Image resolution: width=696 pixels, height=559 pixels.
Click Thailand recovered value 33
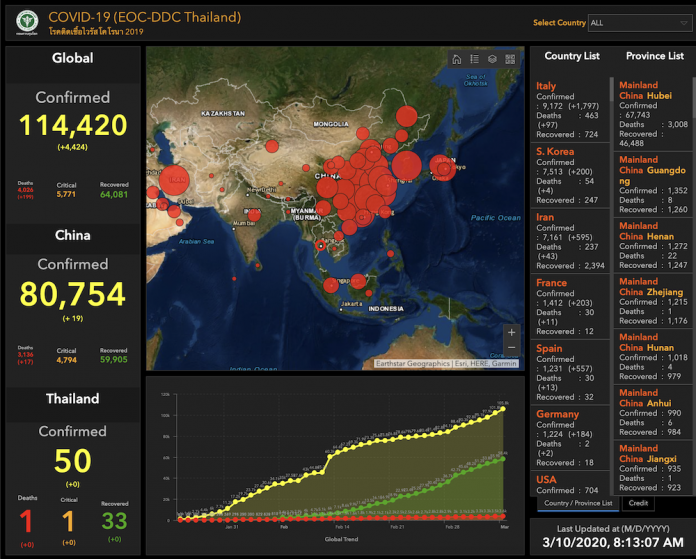click(115, 521)
